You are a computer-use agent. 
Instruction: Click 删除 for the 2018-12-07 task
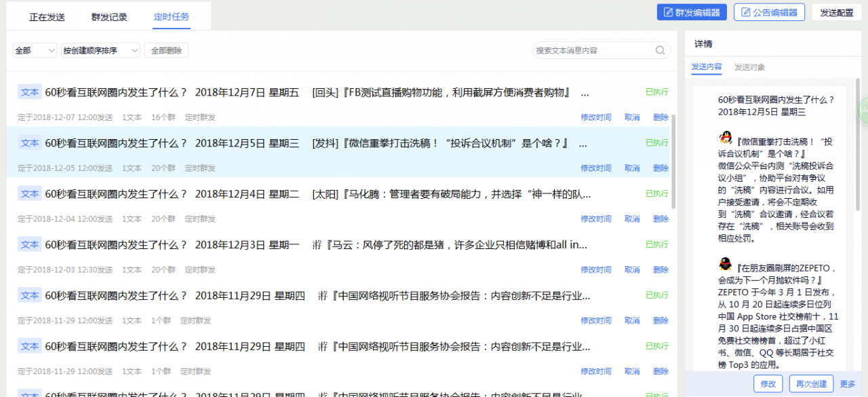pyautogui.click(x=660, y=117)
